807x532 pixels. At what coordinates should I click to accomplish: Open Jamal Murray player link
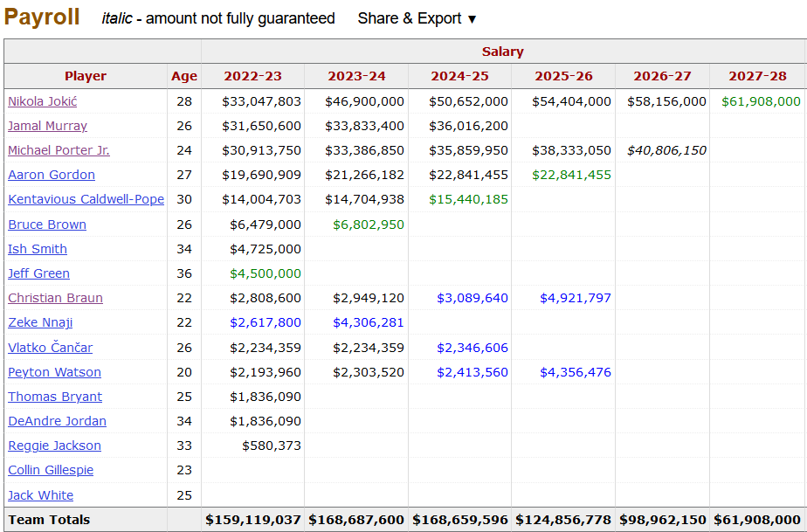(x=47, y=126)
